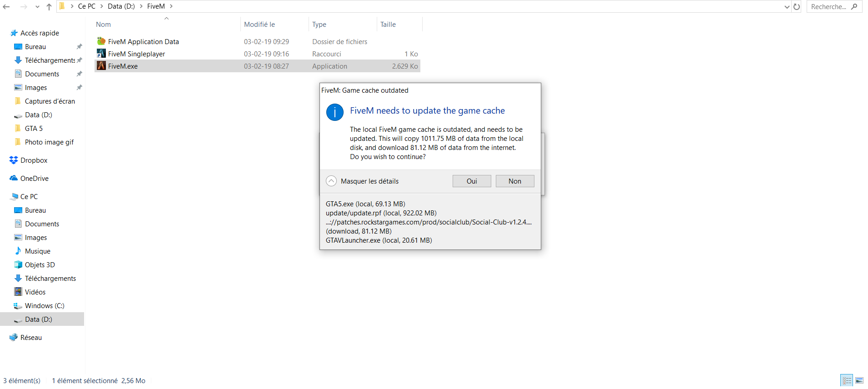Select FiveM Application Data folder icon
Image resolution: width=868 pixels, height=389 pixels.
point(101,41)
